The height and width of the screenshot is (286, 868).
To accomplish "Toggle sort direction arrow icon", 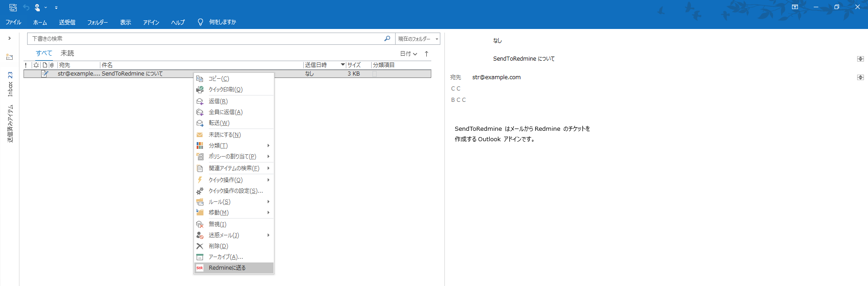I will (x=426, y=54).
